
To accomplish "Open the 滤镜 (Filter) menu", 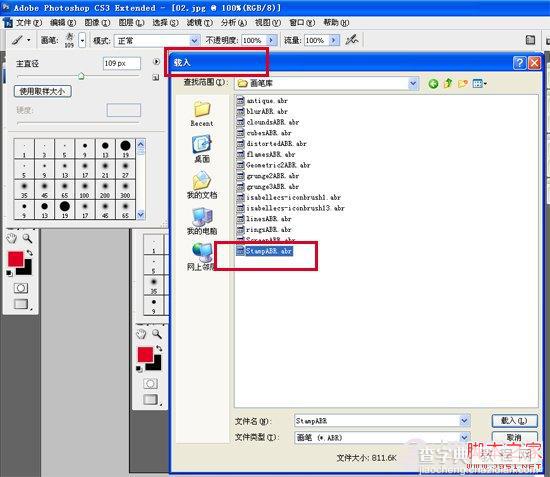I will [200, 23].
